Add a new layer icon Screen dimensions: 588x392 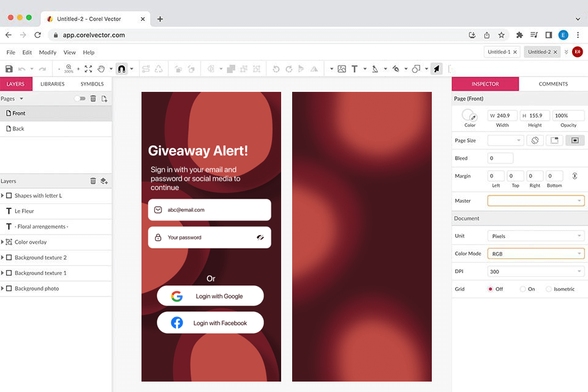(x=104, y=181)
